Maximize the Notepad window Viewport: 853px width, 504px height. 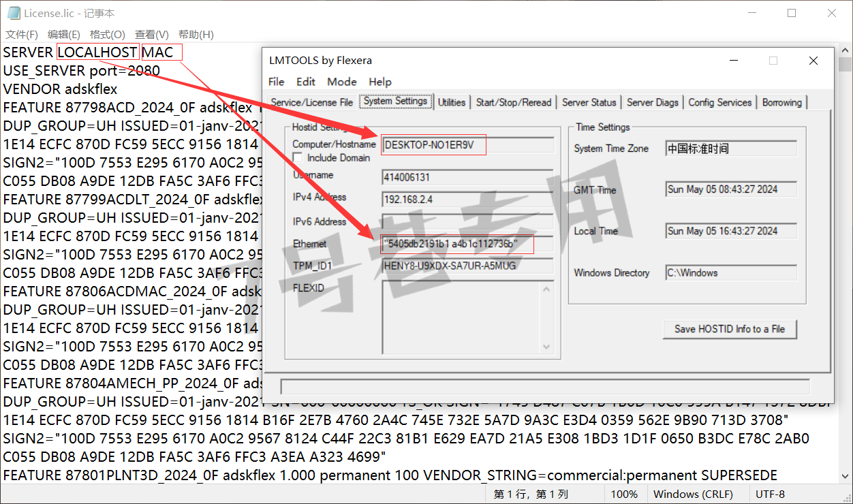[792, 13]
